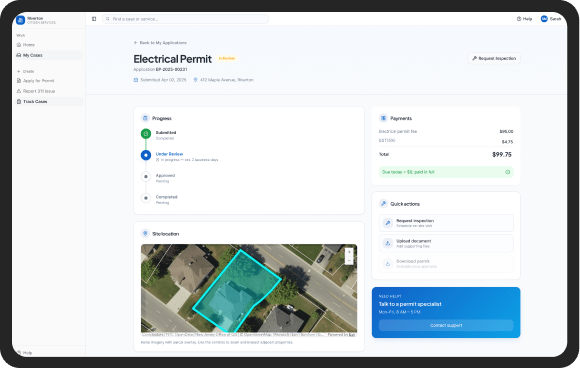This screenshot has height=368, width=580.
Task: Click the Site location pin icon
Action: pyautogui.click(x=145, y=234)
